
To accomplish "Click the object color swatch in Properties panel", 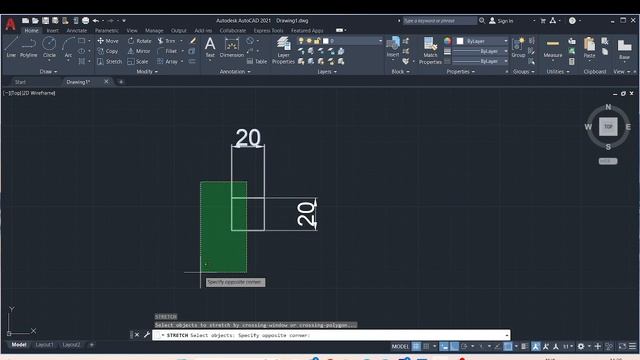I will pyautogui.click(x=460, y=41).
